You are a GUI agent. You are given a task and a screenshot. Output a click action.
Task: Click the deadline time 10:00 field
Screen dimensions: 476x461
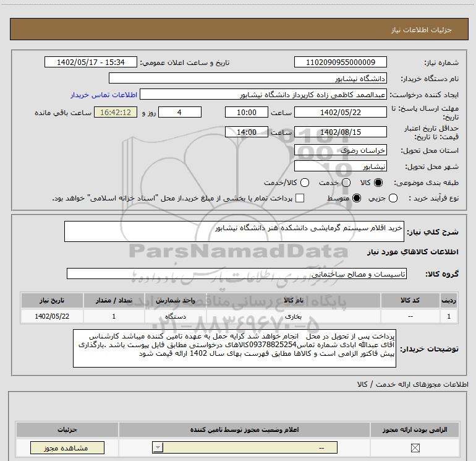[x=247, y=112]
